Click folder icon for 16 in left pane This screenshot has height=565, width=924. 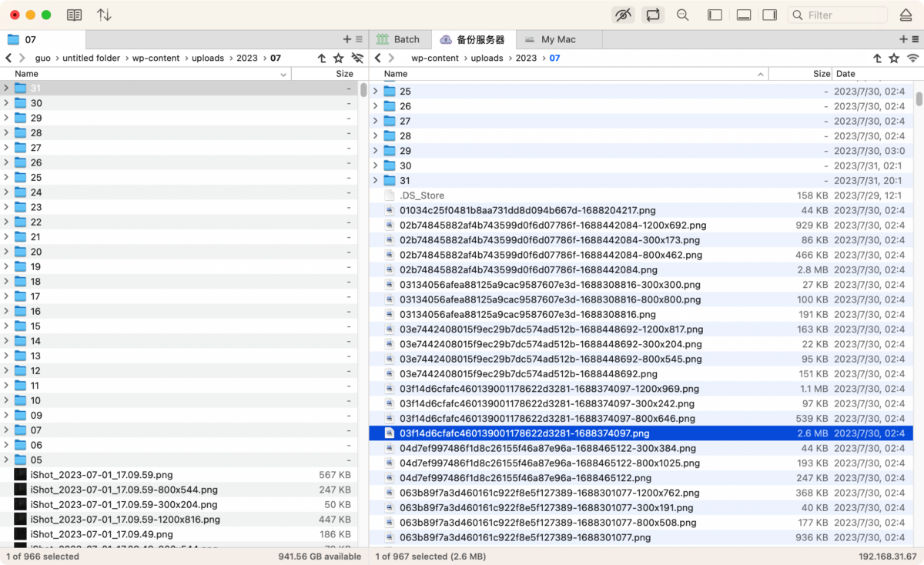click(x=20, y=311)
